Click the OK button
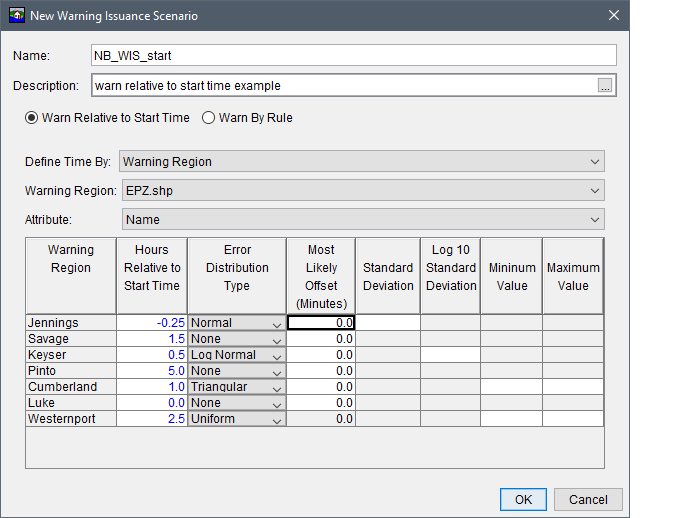 pos(523,499)
